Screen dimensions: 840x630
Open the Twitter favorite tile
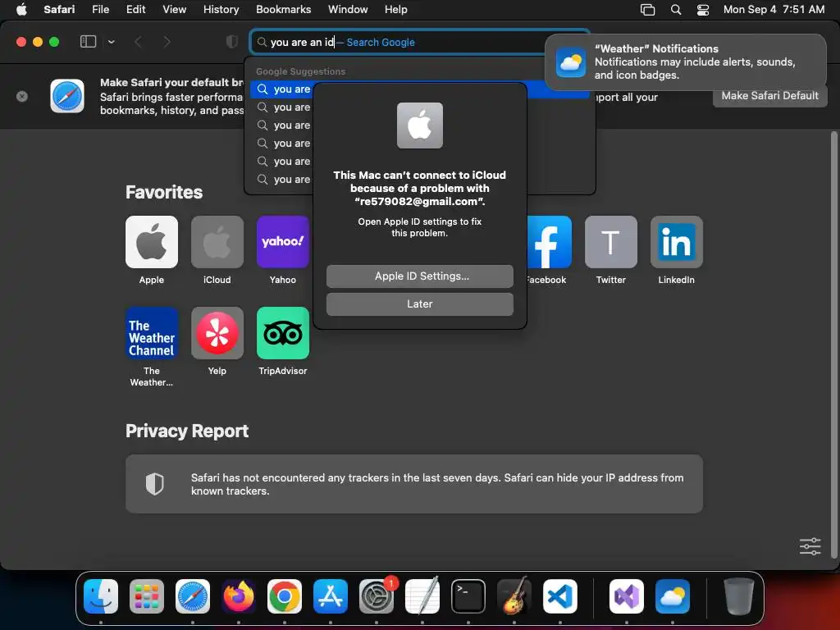point(610,242)
